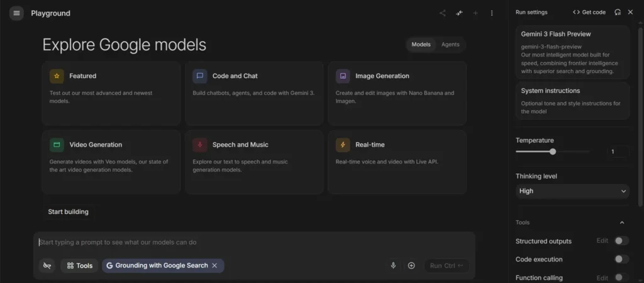Open the hamburger navigation menu
The height and width of the screenshot is (283, 644).
[16, 13]
